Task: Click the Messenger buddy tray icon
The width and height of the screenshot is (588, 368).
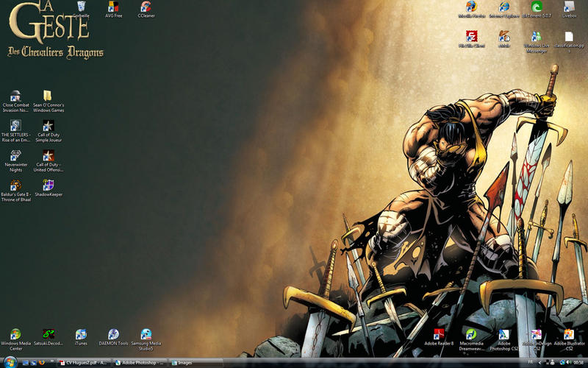Action: [x=553, y=362]
